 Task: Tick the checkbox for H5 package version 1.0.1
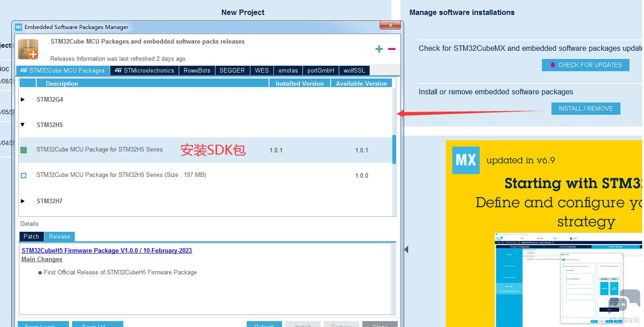click(x=24, y=150)
